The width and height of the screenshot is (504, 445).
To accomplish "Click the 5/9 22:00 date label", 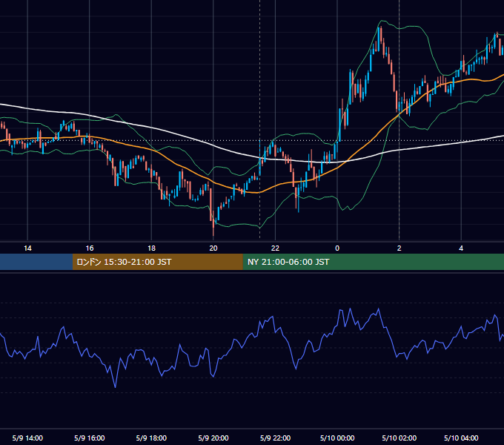I will (275, 438).
